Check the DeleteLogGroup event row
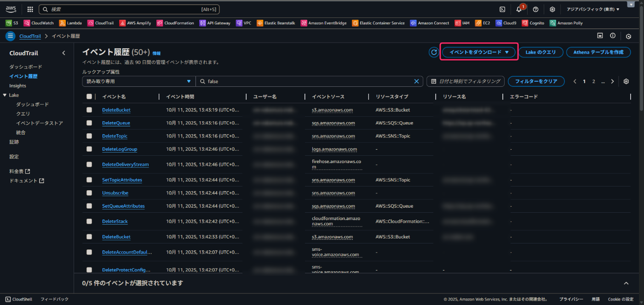Screen dimensions: 644x305 (x=89, y=149)
